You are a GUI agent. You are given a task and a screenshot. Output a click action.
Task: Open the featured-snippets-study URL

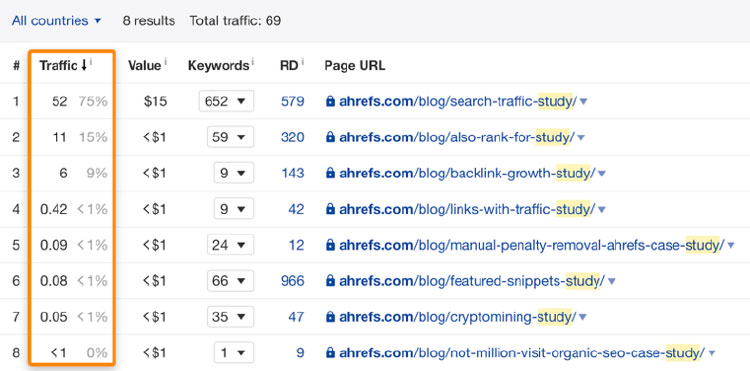tap(472, 281)
